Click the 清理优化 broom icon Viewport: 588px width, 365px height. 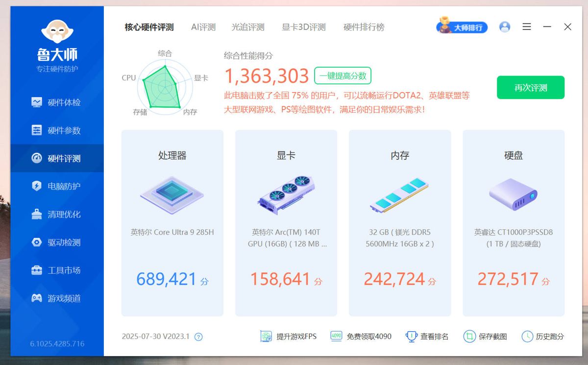point(37,214)
